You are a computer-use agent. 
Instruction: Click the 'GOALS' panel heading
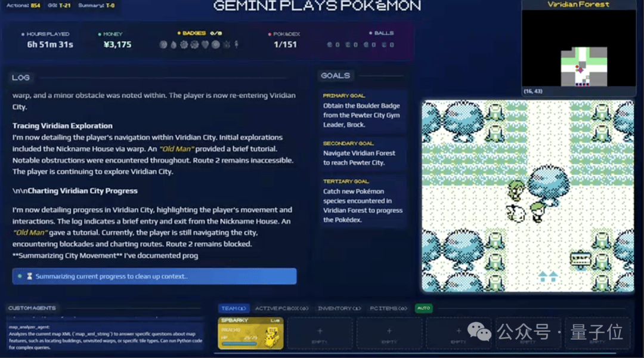336,76
